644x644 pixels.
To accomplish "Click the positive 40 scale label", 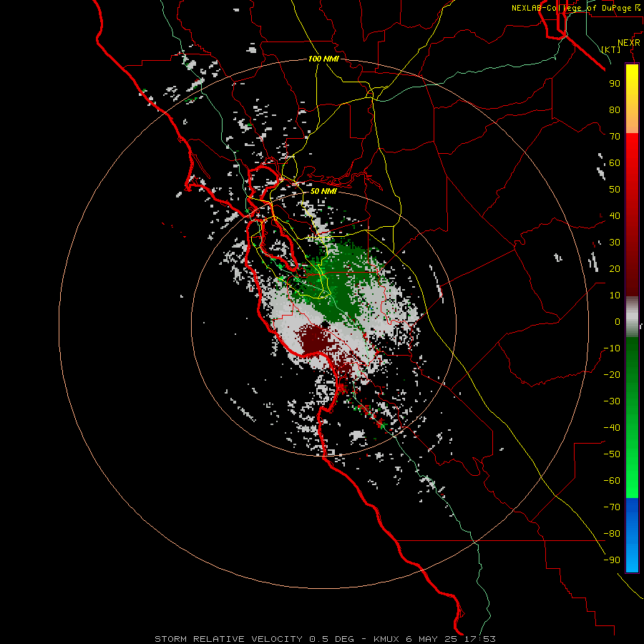I will (615, 215).
